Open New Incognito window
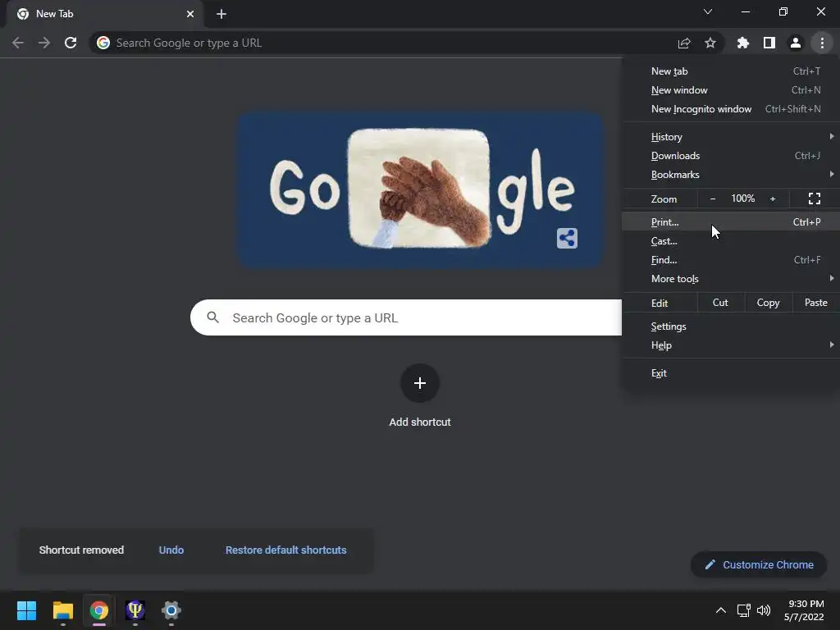The image size is (840, 630). pyautogui.click(x=731, y=109)
